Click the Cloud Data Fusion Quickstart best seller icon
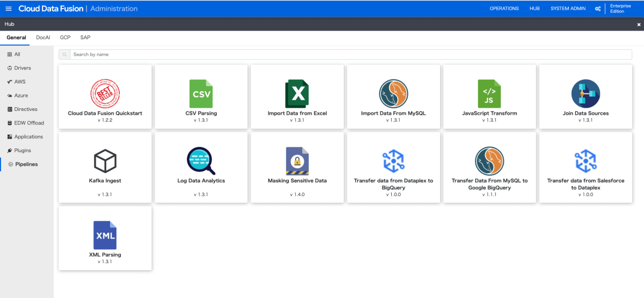Image resolution: width=644 pixels, height=298 pixels. 105,93
